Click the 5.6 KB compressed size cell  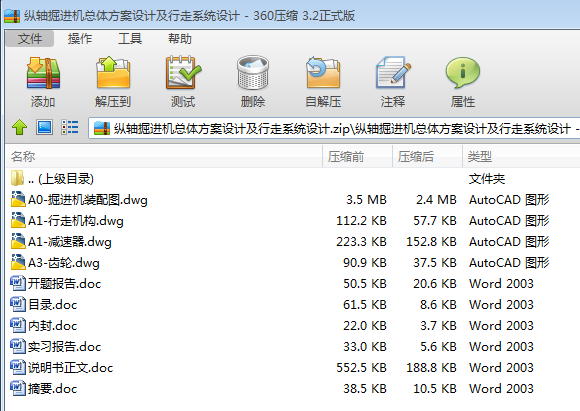coord(438,347)
